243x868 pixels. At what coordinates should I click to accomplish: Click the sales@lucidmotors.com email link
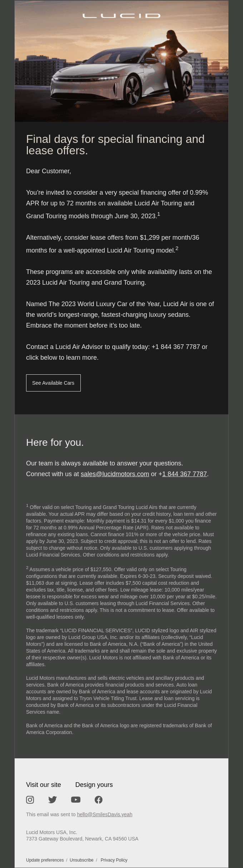point(115,474)
